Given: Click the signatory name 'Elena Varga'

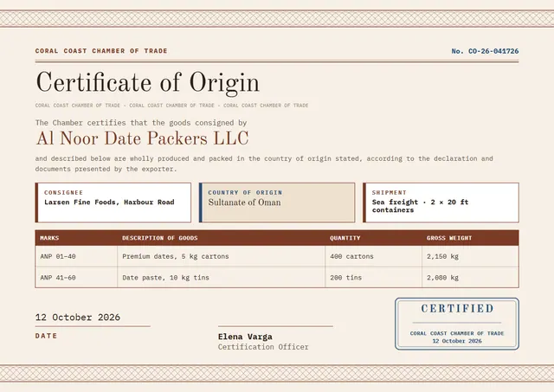Looking at the screenshot, I should pyautogui.click(x=245, y=337).
